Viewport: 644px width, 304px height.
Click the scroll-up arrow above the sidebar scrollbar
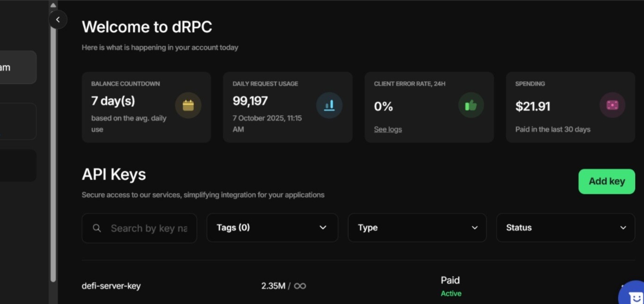point(53,6)
